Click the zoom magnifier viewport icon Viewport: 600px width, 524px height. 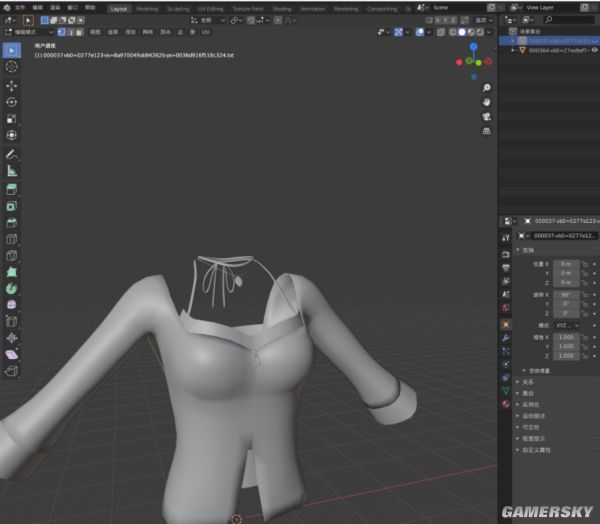click(x=486, y=88)
